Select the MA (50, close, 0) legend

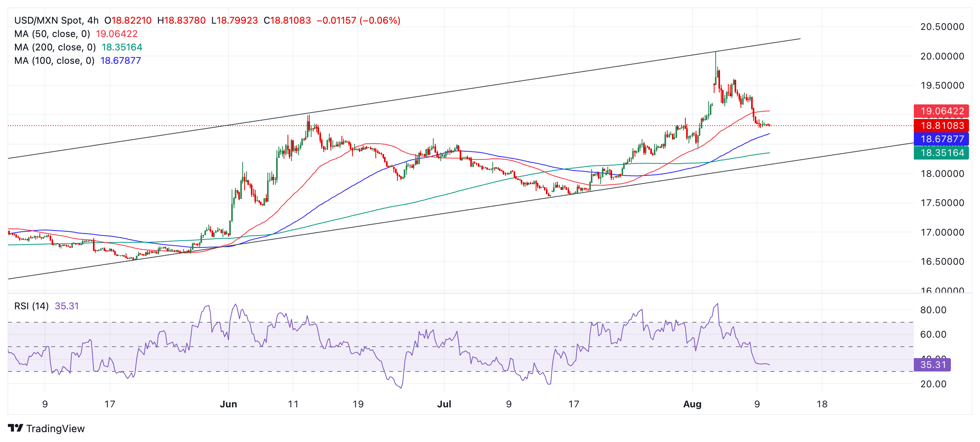[52, 34]
